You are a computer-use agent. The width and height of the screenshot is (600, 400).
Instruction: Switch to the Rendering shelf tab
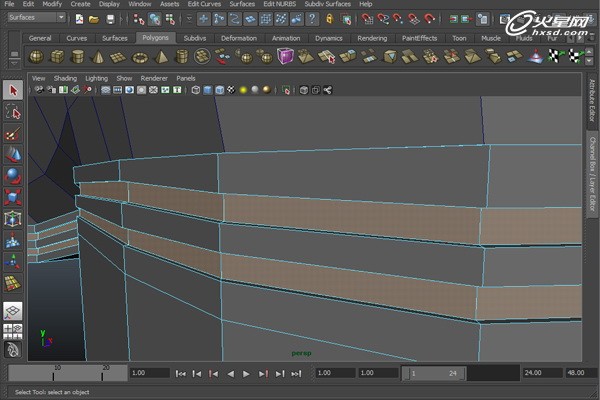point(372,38)
